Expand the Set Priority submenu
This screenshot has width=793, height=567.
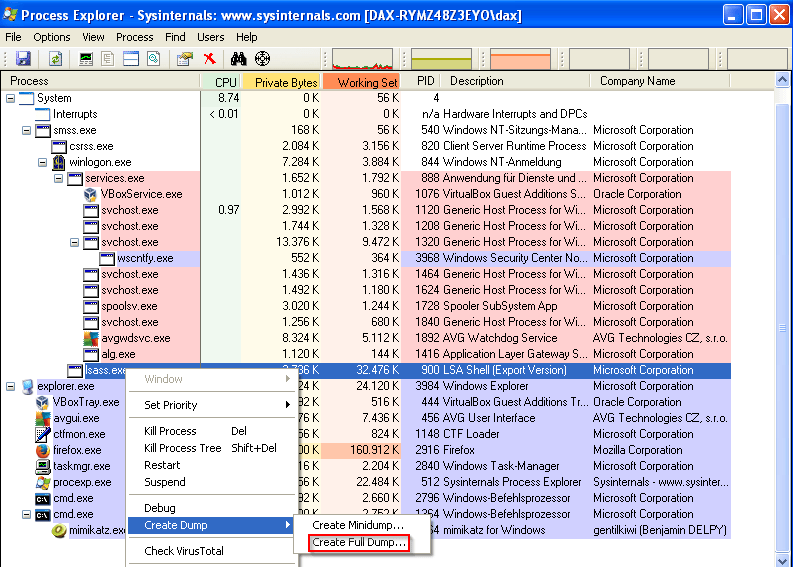tap(212, 405)
